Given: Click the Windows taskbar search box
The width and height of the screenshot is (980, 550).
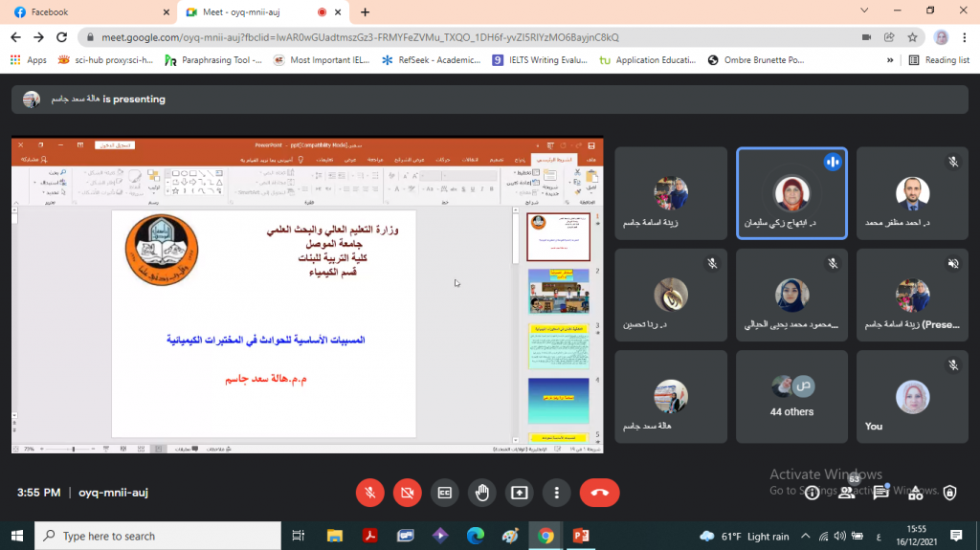Looking at the screenshot, I should (158, 536).
